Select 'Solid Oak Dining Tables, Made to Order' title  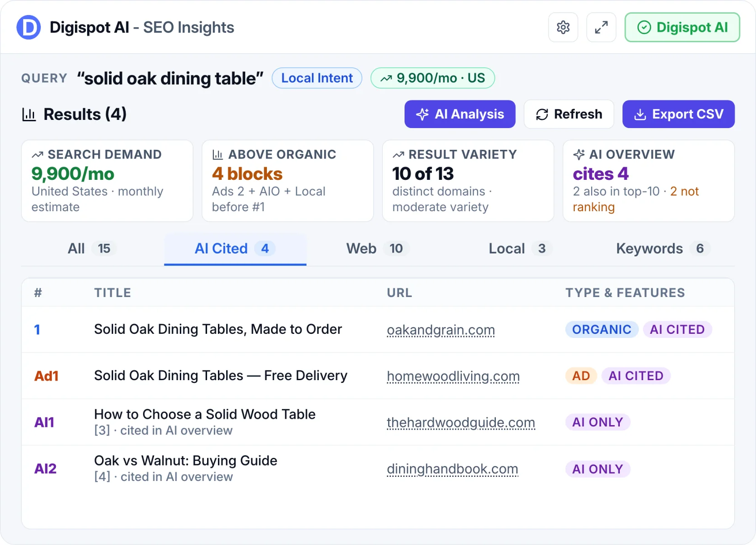218,329
